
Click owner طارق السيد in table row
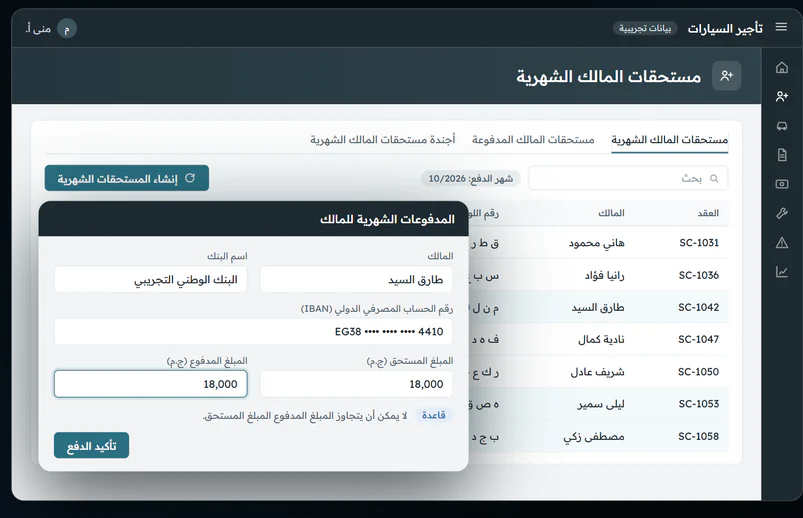point(598,307)
